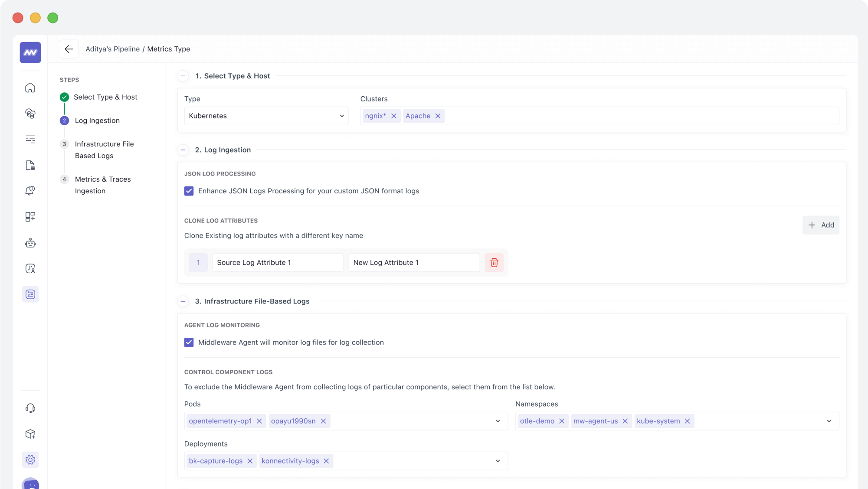
Task: Go to Log Ingestion step
Action: click(x=97, y=121)
